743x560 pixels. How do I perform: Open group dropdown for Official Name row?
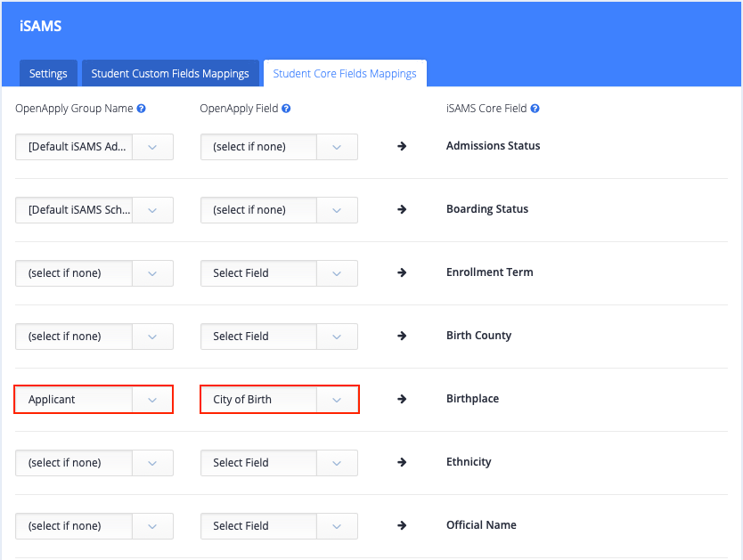coord(94,526)
